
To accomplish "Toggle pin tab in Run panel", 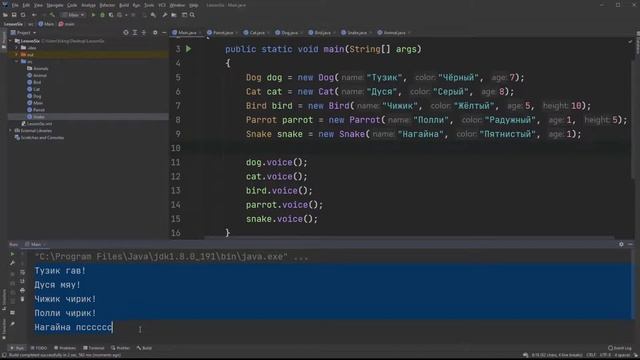I will 12,324.
